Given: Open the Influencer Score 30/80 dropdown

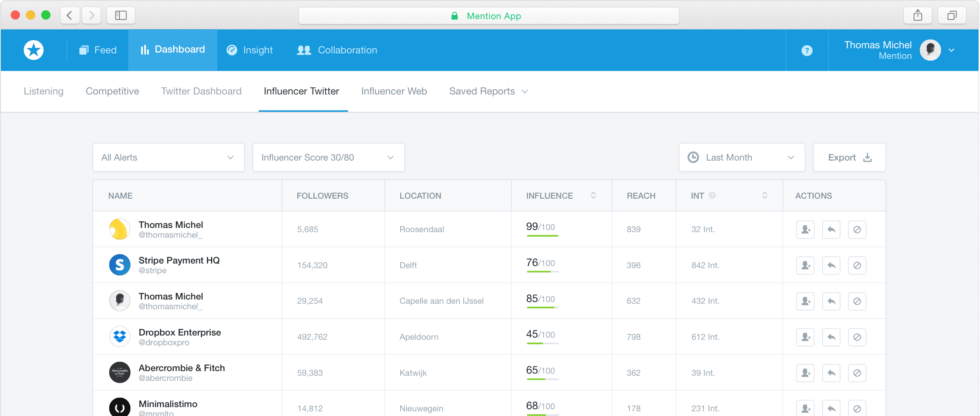Looking at the screenshot, I should point(329,157).
